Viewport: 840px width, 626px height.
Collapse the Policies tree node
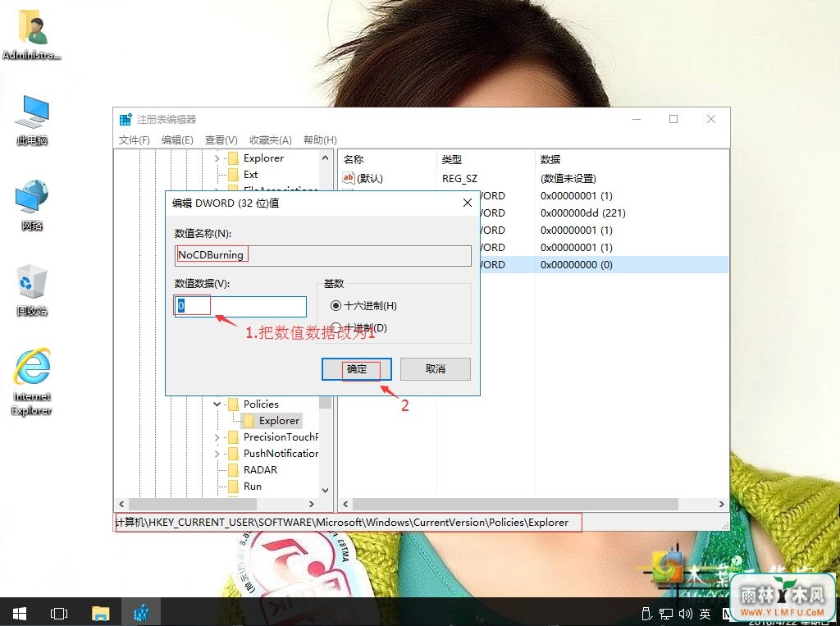tap(217, 404)
